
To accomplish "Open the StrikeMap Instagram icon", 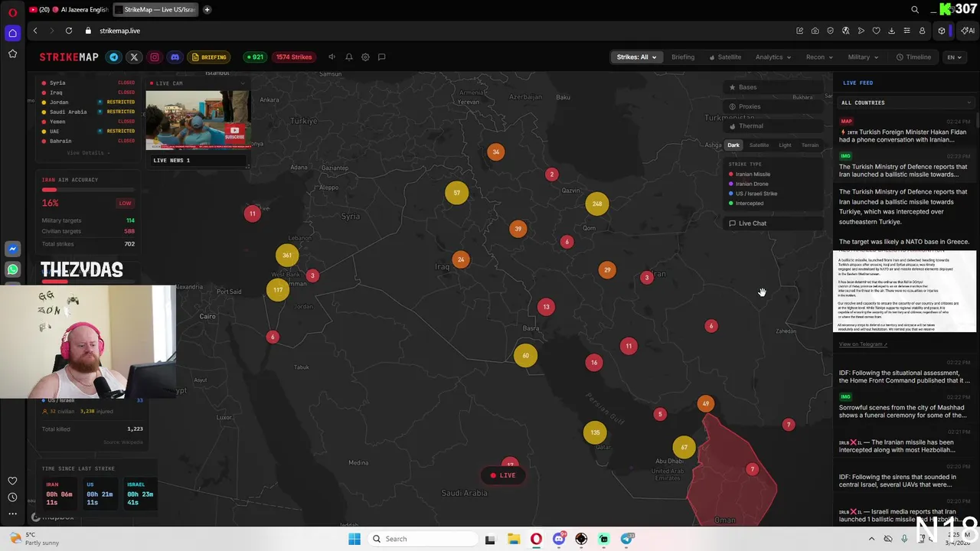I will coord(155,57).
